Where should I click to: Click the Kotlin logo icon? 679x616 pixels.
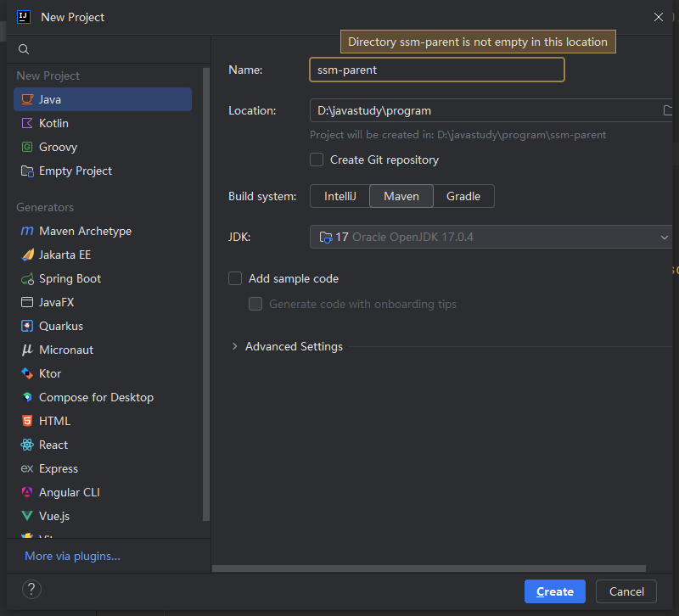(x=27, y=123)
